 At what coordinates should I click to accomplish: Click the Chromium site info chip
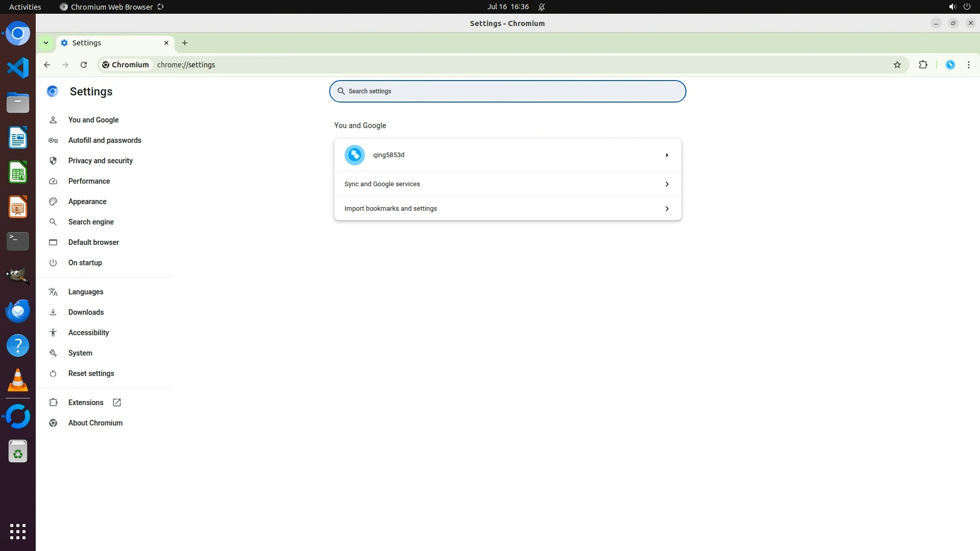[x=126, y=65]
